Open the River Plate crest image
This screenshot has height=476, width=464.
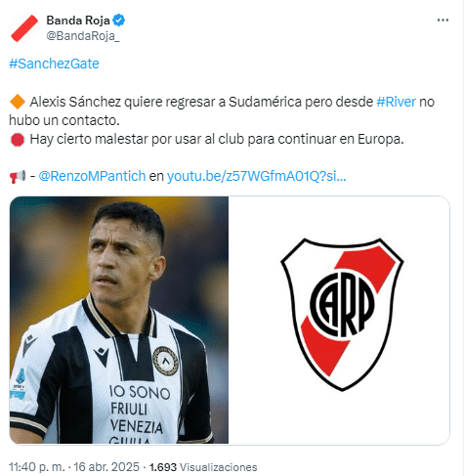coord(339,320)
